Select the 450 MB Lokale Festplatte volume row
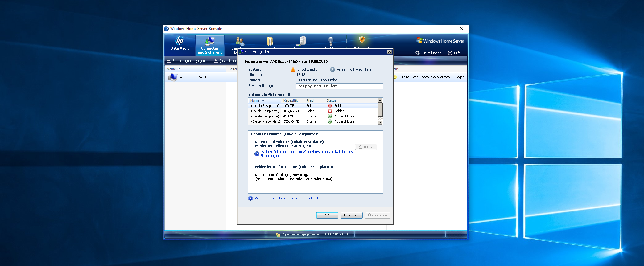Viewport: 644px width, 266px height. pyautogui.click(x=313, y=116)
